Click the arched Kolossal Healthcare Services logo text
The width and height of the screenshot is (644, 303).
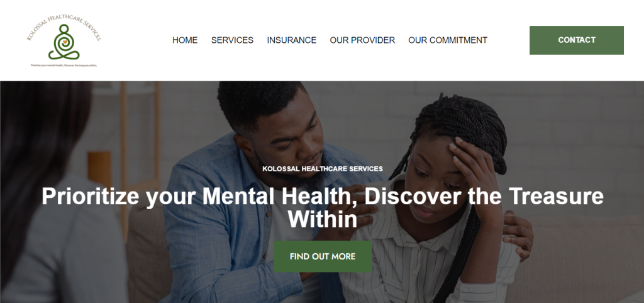click(x=64, y=26)
